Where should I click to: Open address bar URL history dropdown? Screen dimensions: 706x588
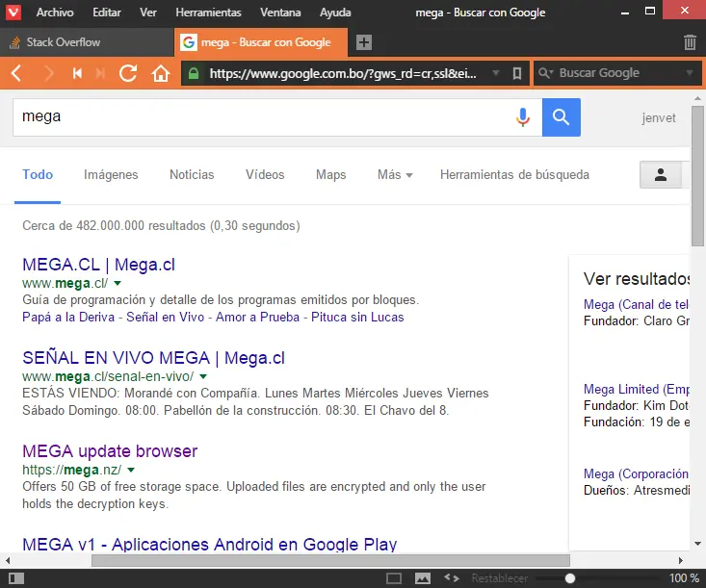496,73
